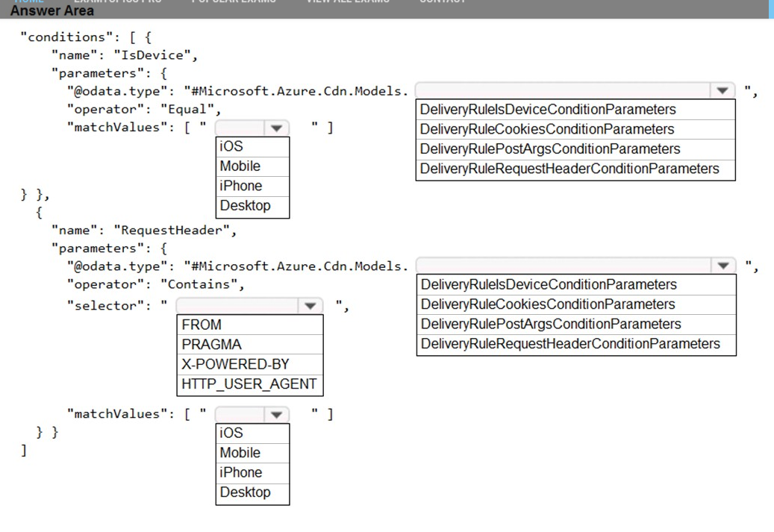Choose DeliveryRuleRequestHeaderConditionParameters in IsDevice type list
This screenshot has height=532, width=774.
[575, 169]
